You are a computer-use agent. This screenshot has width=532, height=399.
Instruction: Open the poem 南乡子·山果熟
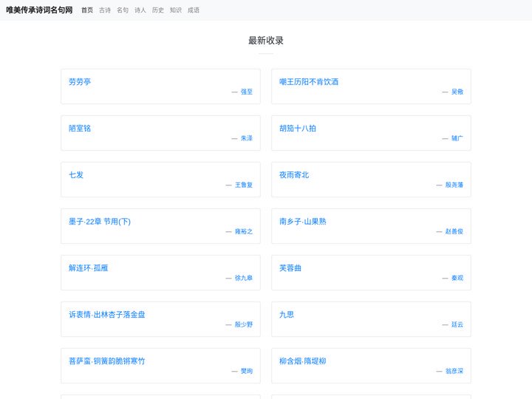click(x=303, y=222)
